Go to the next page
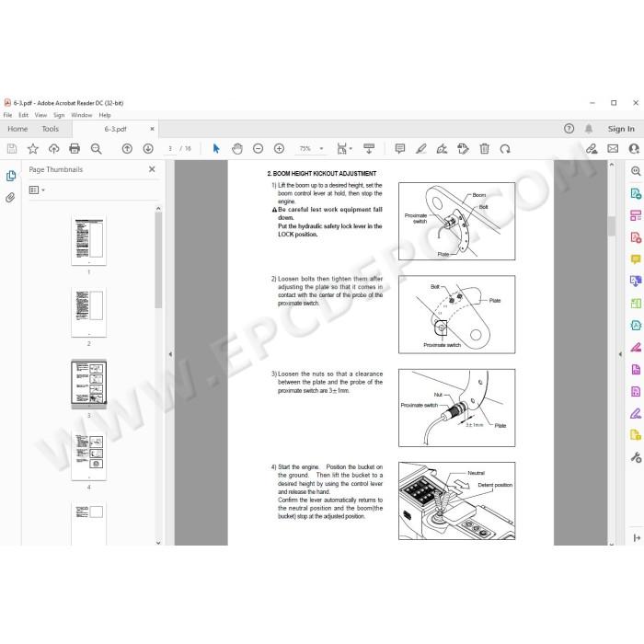The image size is (644, 644). coord(148,149)
